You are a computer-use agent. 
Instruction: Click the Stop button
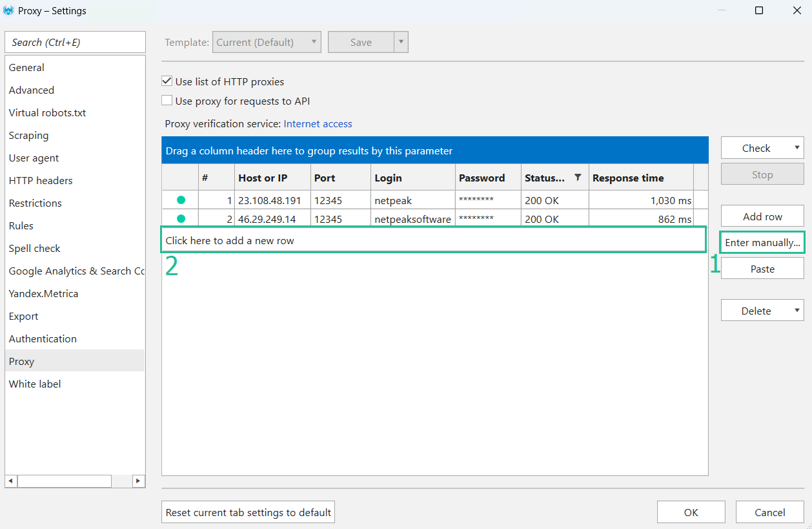tap(762, 174)
